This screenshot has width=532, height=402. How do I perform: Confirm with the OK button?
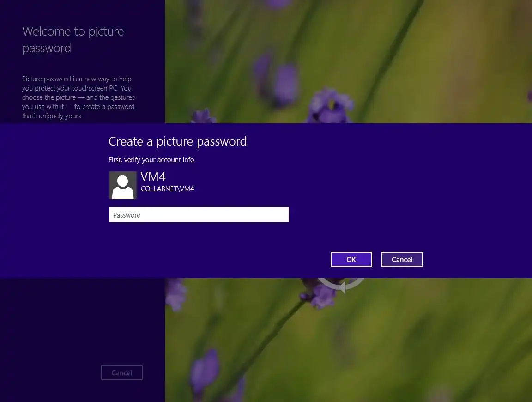(x=351, y=259)
